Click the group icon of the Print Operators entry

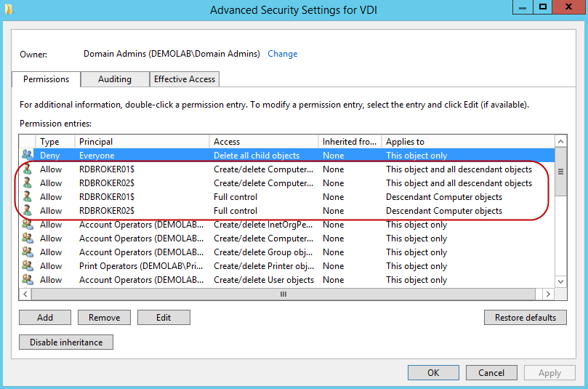(28, 266)
